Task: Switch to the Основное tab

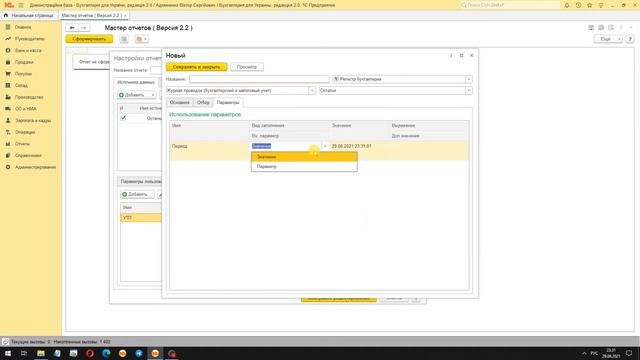Action: click(x=180, y=102)
